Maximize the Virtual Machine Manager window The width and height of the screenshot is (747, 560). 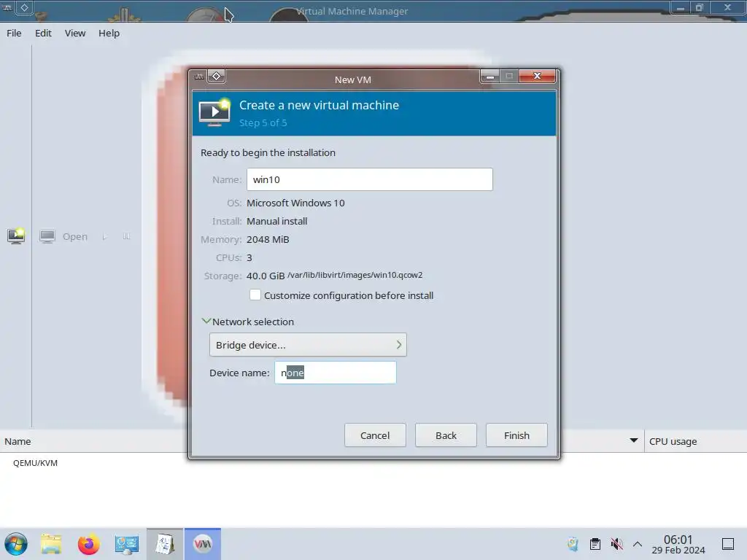700,7
